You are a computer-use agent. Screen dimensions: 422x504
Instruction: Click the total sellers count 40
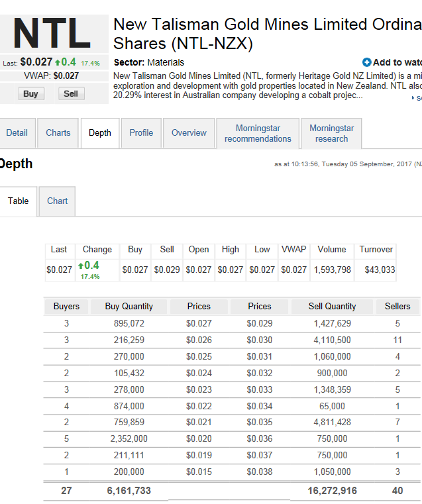[397, 491]
